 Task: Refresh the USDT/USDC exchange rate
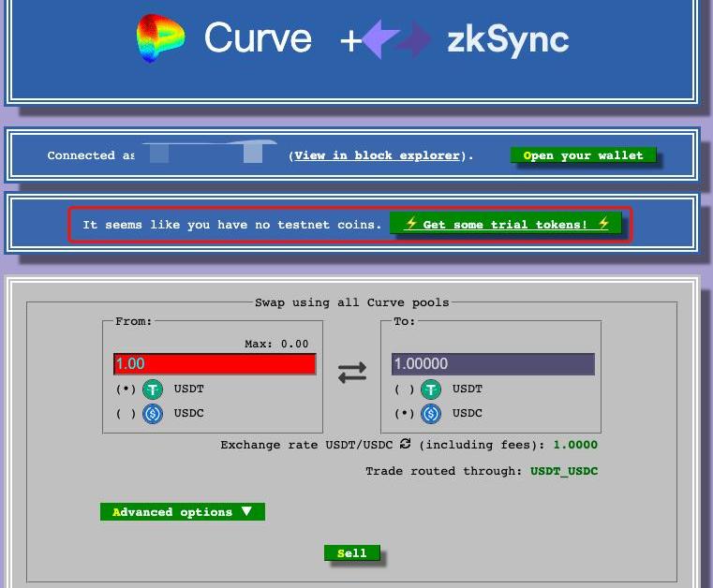(x=405, y=445)
